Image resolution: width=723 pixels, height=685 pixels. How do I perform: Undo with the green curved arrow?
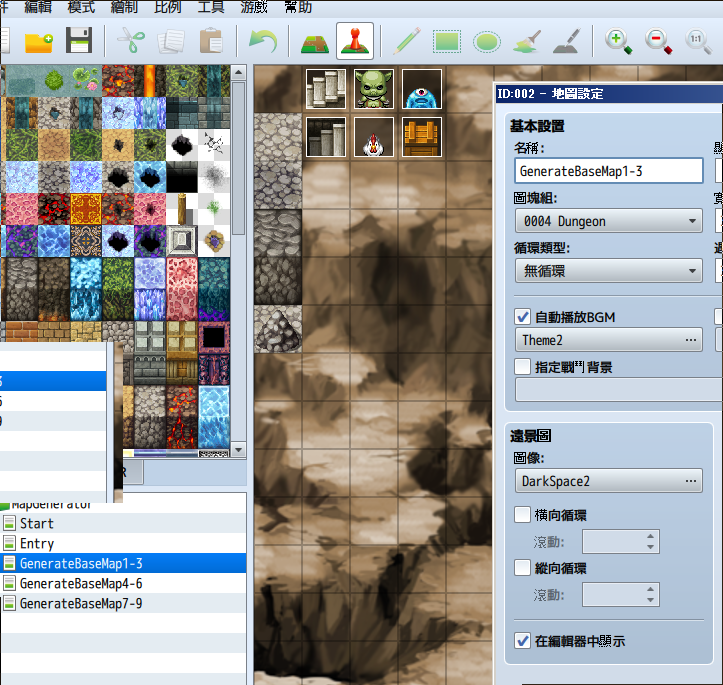263,41
